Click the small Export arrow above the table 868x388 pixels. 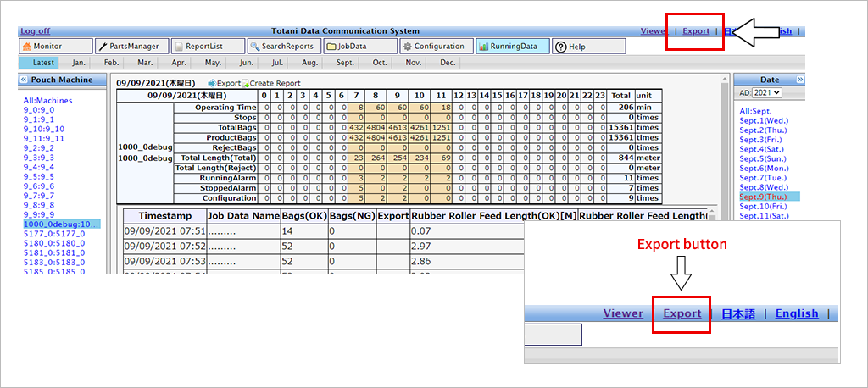click(224, 83)
